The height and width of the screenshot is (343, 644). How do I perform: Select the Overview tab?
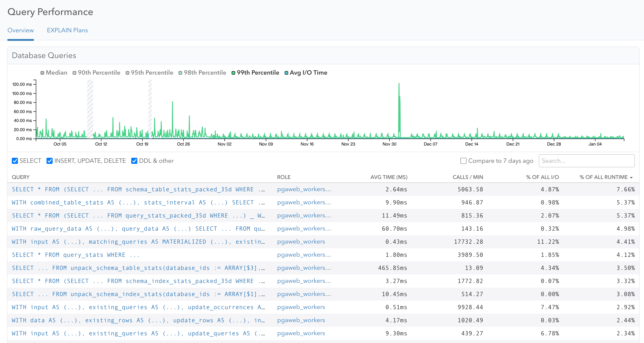21,30
